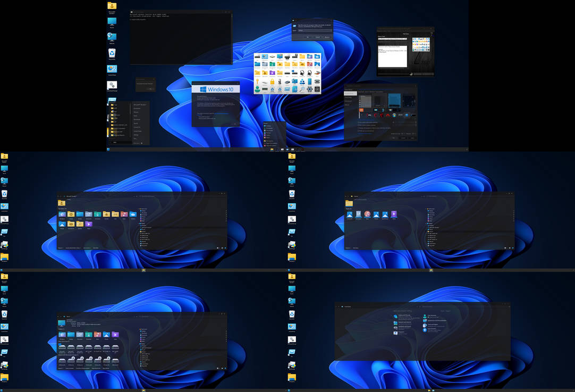Click Control Panel entry in the open Start menu
The width and height of the screenshot is (575, 392).
[x=138, y=131]
